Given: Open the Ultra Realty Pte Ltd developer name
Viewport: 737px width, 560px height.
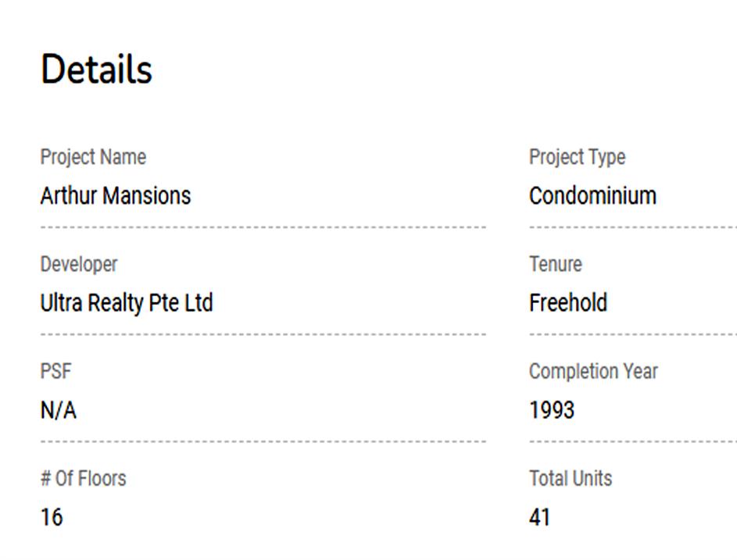Looking at the screenshot, I should tap(127, 303).
